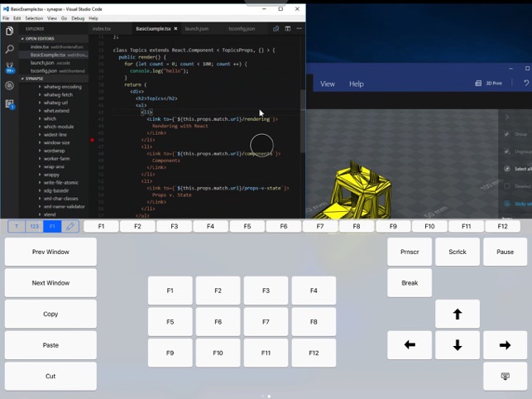The width and height of the screenshot is (532, 399).
Task: Tap the Break key
Action: click(x=410, y=283)
